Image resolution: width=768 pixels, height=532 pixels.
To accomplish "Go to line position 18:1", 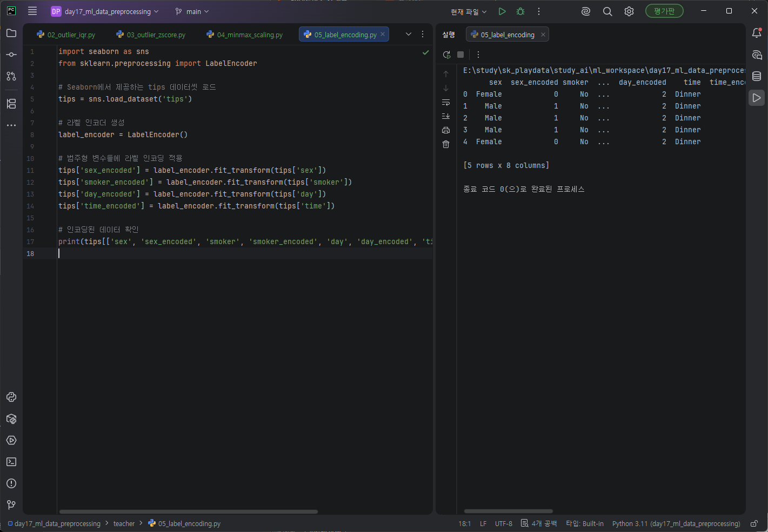I will click(465, 523).
